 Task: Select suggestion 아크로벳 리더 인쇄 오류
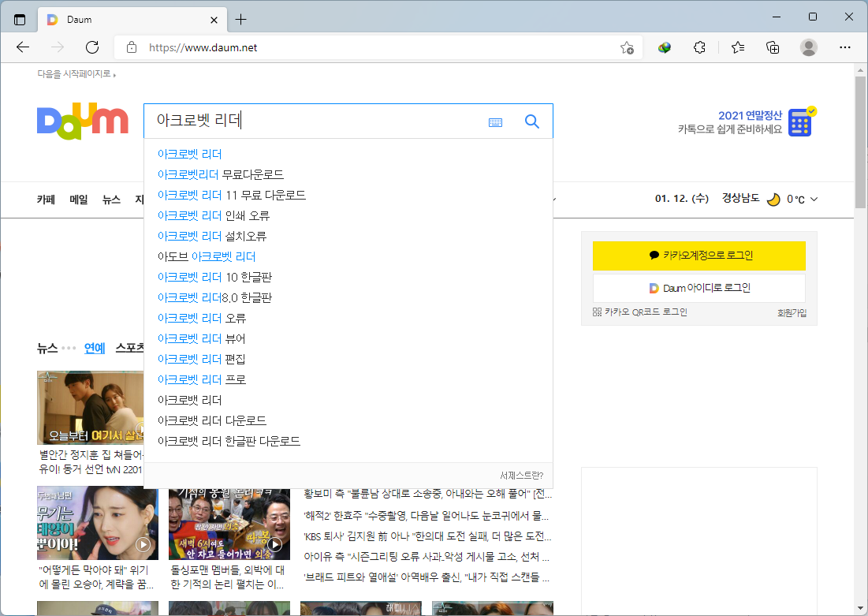tap(213, 215)
